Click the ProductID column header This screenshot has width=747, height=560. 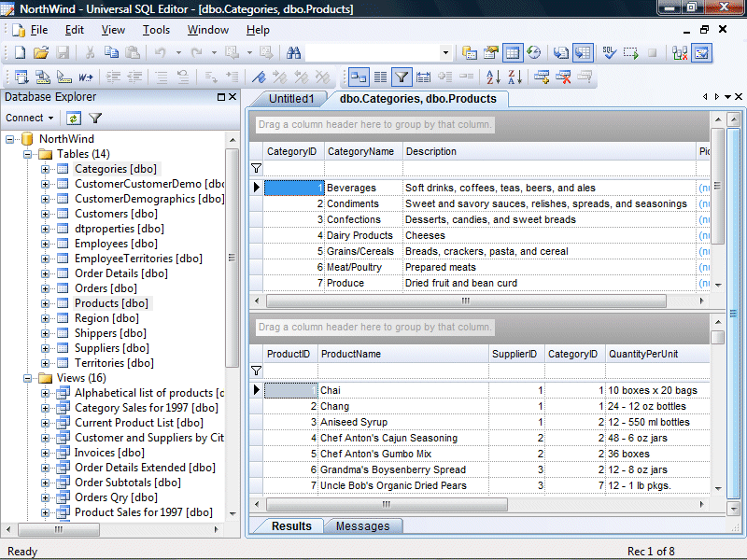coord(290,354)
